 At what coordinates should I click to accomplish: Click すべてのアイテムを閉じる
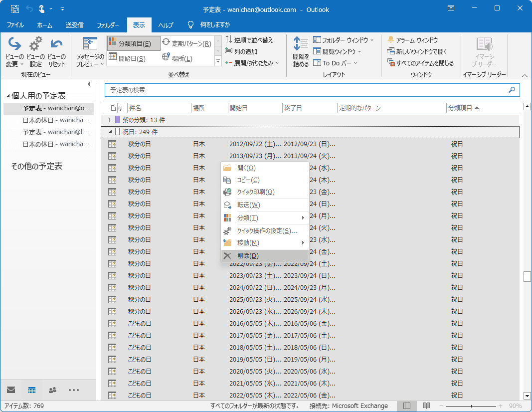pyautogui.click(x=420, y=63)
